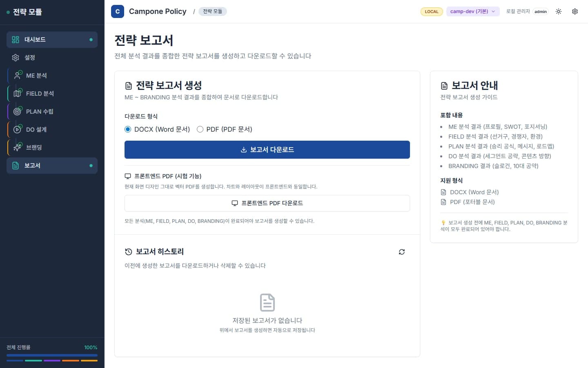This screenshot has width=588, height=368.
Task: Click the 브랜딩 sparkle icon
Action: click(x=18, y=148)
